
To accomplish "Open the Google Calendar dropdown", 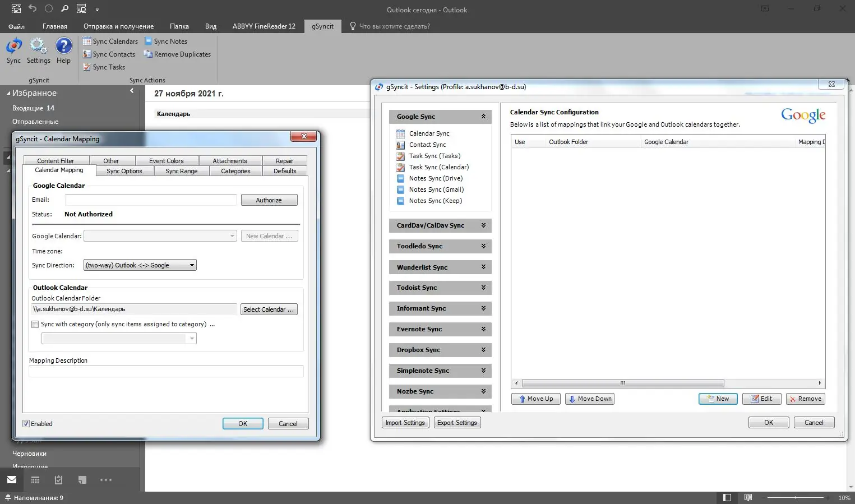I will tap(160, 236).
